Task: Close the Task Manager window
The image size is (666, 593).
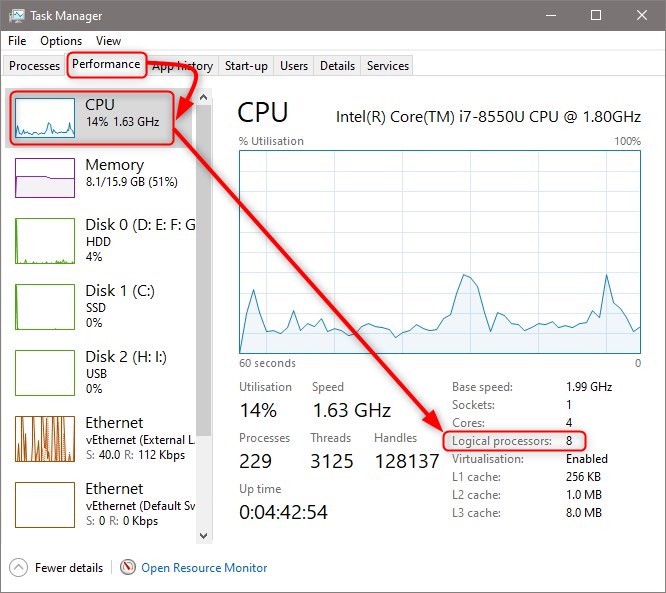Action: (x=642, y=16)
